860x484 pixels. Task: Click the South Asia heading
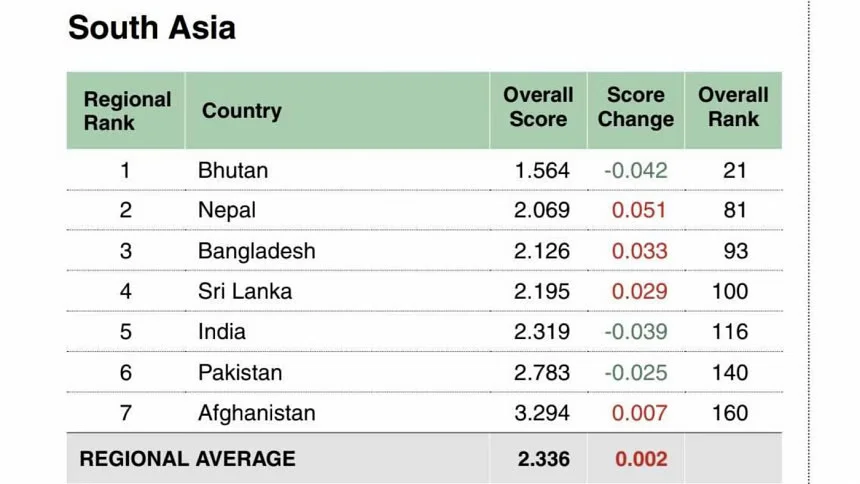[152, 27]
